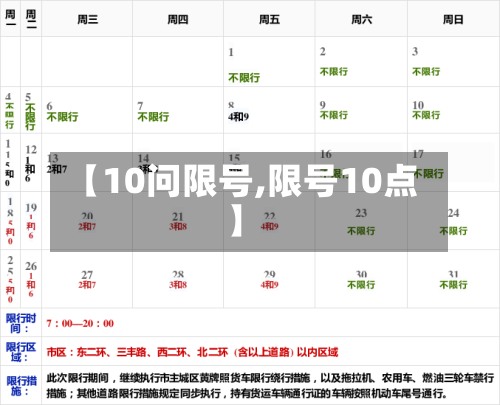Click the red 2和7 under date 27

click(x=87, y=285)
